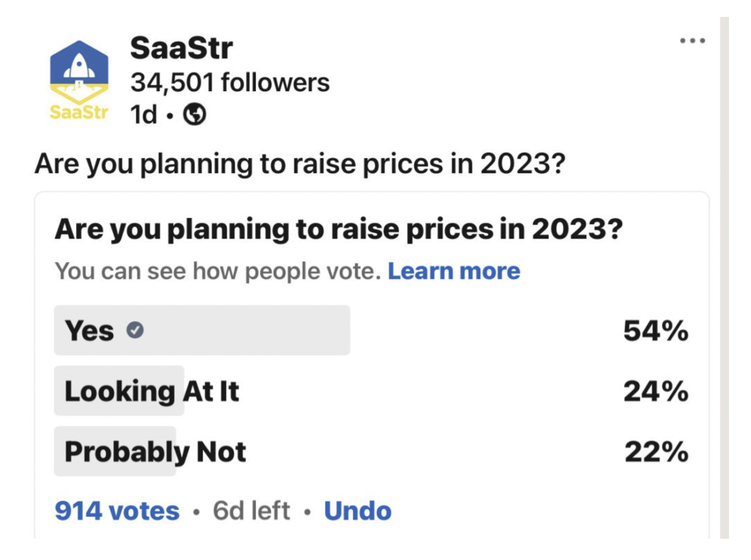
Task: Click the Learn more link
Action: (453, 271)
